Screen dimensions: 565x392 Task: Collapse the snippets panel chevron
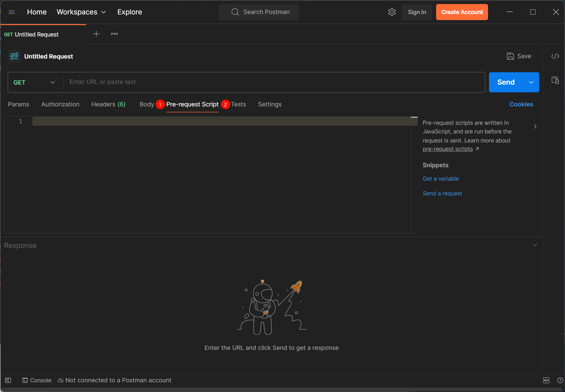[x=535, y=126]
